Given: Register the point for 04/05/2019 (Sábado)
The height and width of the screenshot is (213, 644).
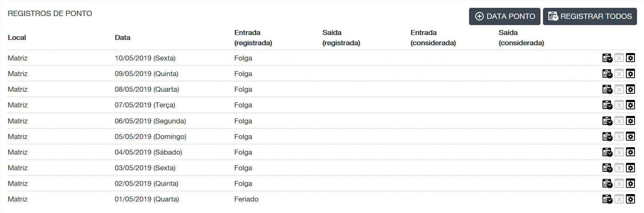Looking at the screenshot, I should [x=607, y=152].
